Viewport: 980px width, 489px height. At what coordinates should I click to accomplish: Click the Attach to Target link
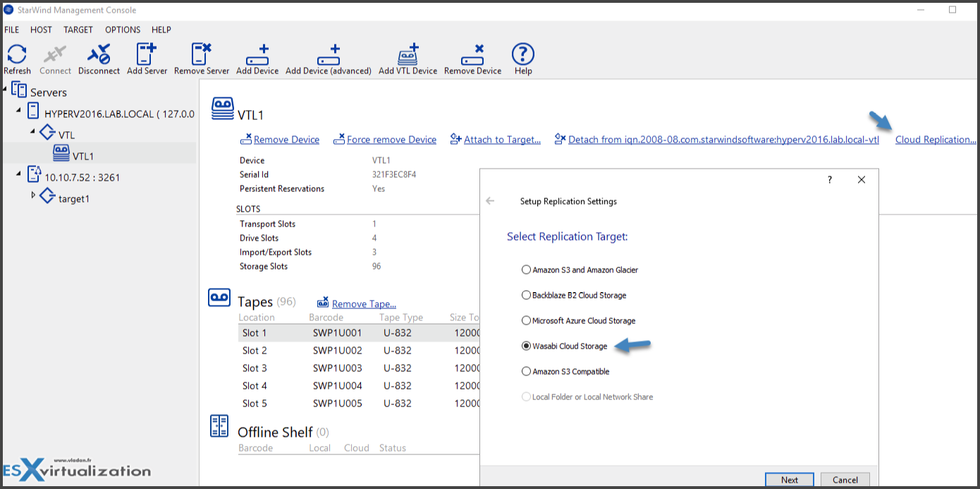click(x=502, y=140)
